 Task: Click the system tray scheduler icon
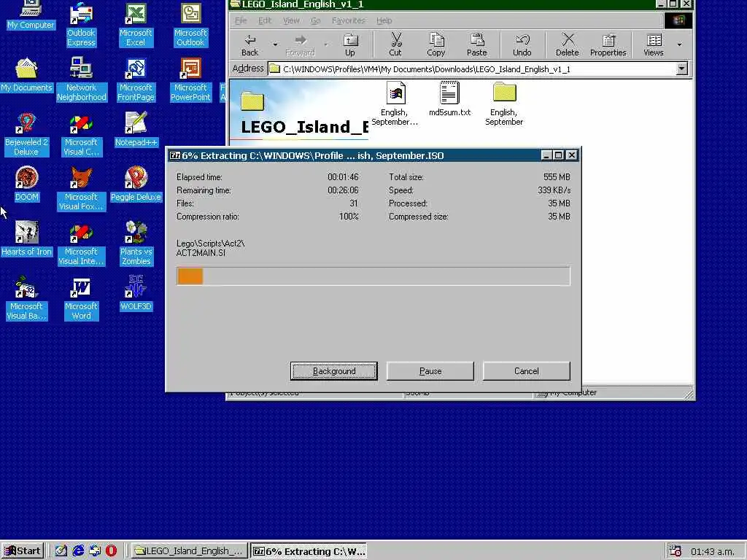click(x=675, y=551)
